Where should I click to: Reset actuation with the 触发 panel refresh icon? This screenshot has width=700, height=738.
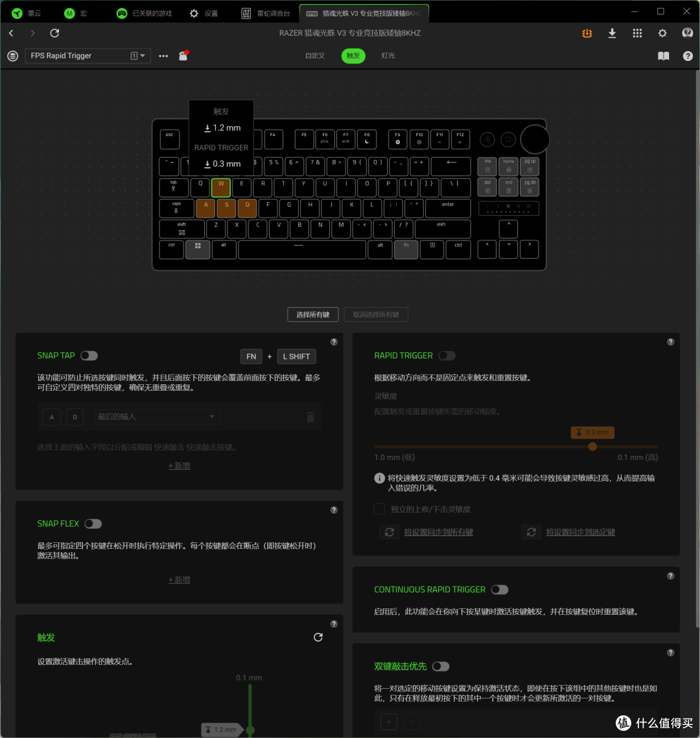(318, 637)
